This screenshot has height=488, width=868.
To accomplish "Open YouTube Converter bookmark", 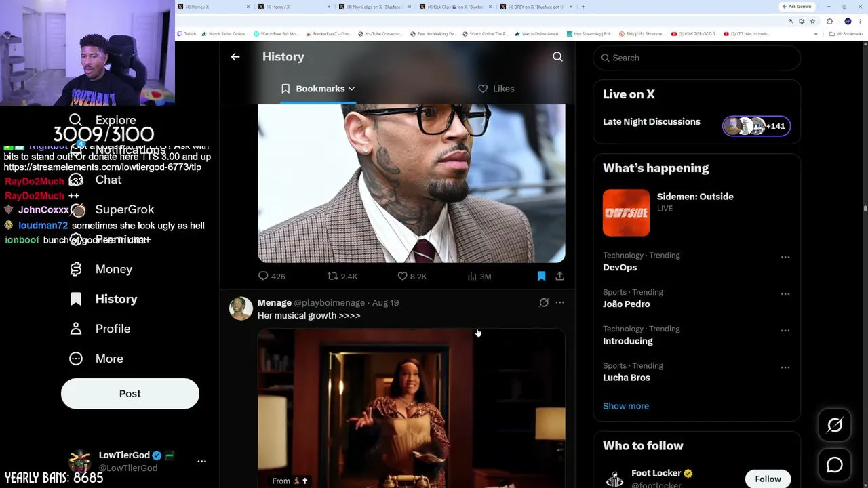I will 380,34.
